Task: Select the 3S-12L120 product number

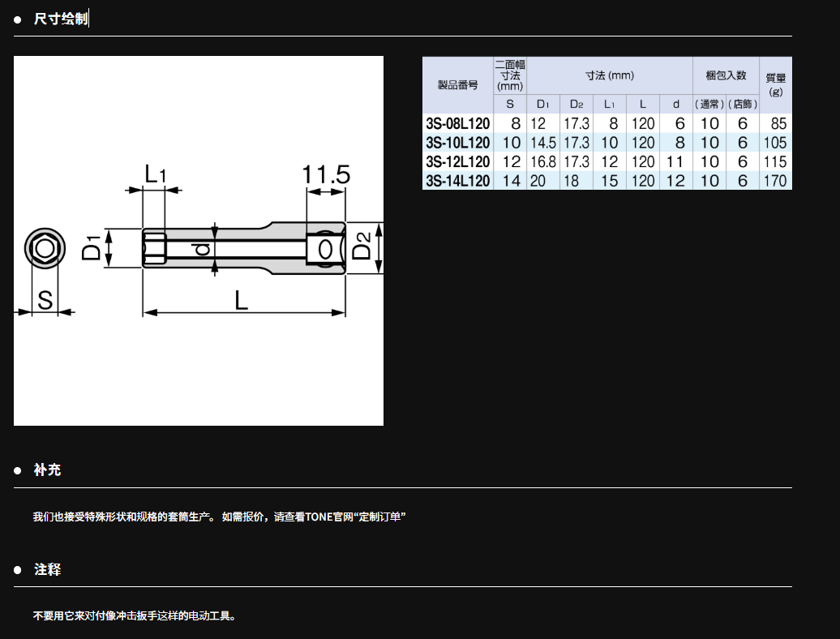Action: point(458,161)
